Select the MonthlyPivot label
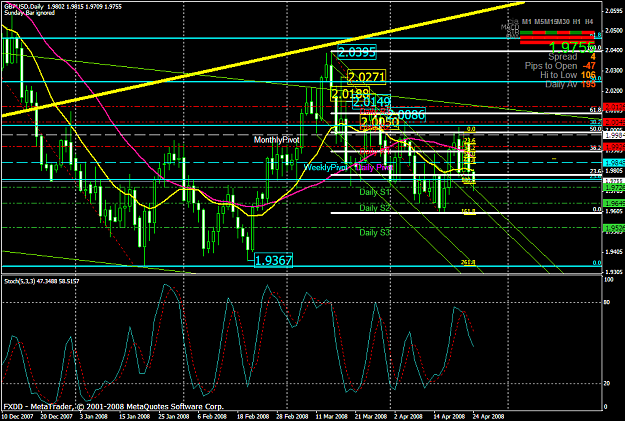This screenshot has height=421, width=625. [x=276, y=140]
